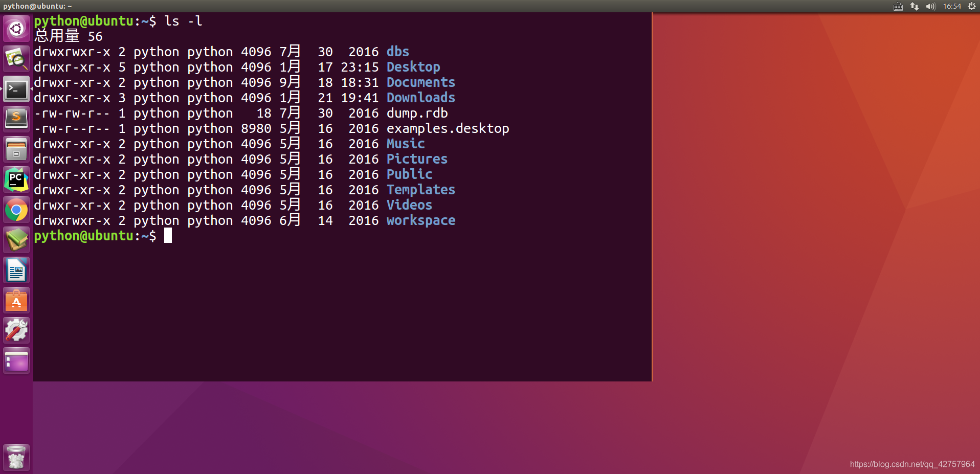Click the Music directory name

(406, 144)
